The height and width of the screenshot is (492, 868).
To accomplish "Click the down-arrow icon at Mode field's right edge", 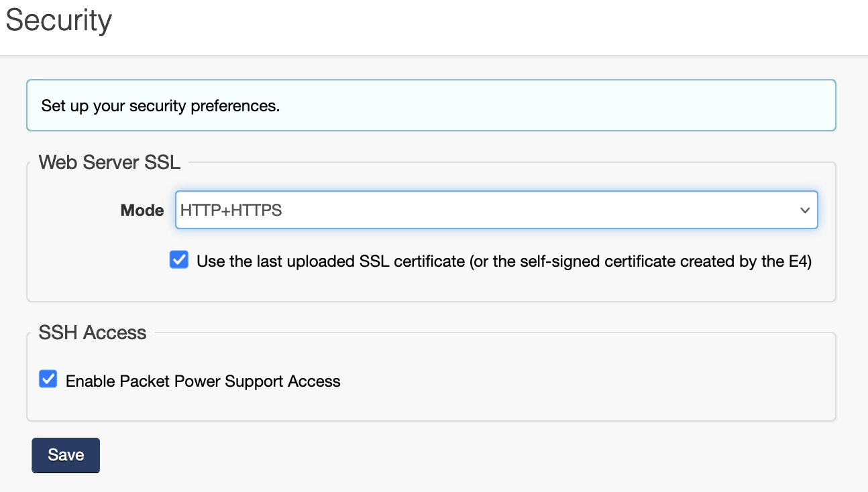I will click(805, 210).
